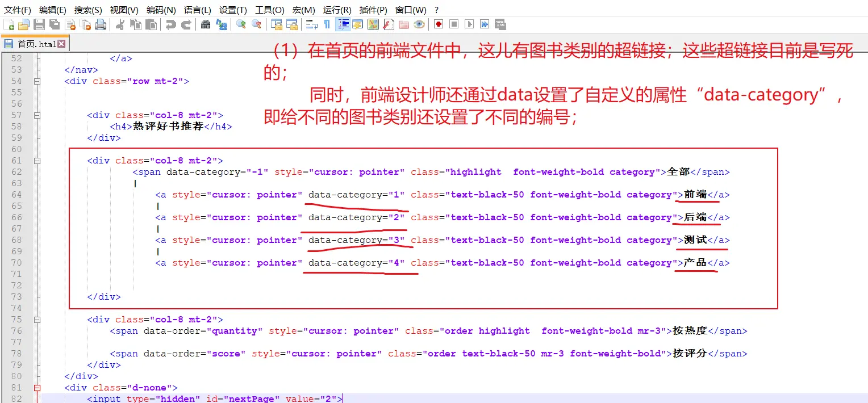This screenshot has width=868, height=403.
Task: Open the 窗口(W) menu
Action: (411, 10)
